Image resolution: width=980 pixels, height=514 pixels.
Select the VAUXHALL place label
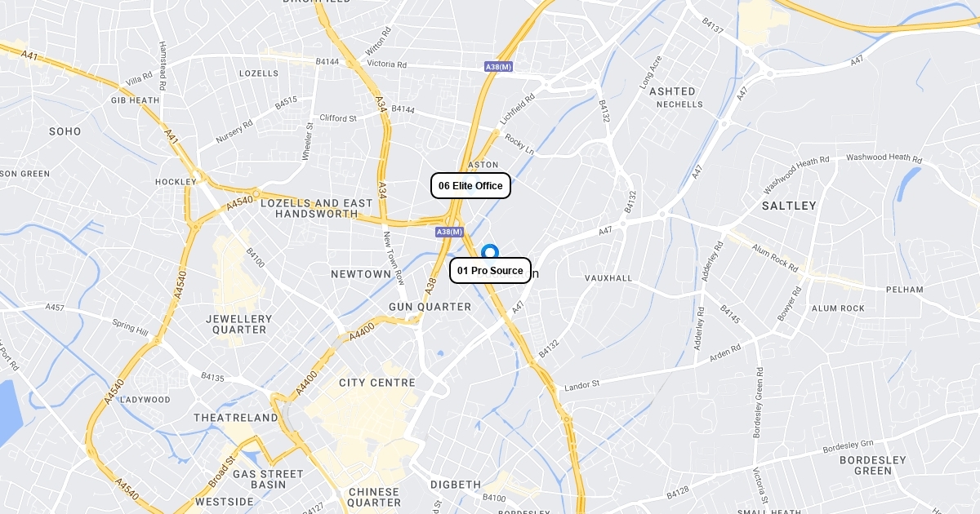[x=608, y=278]
